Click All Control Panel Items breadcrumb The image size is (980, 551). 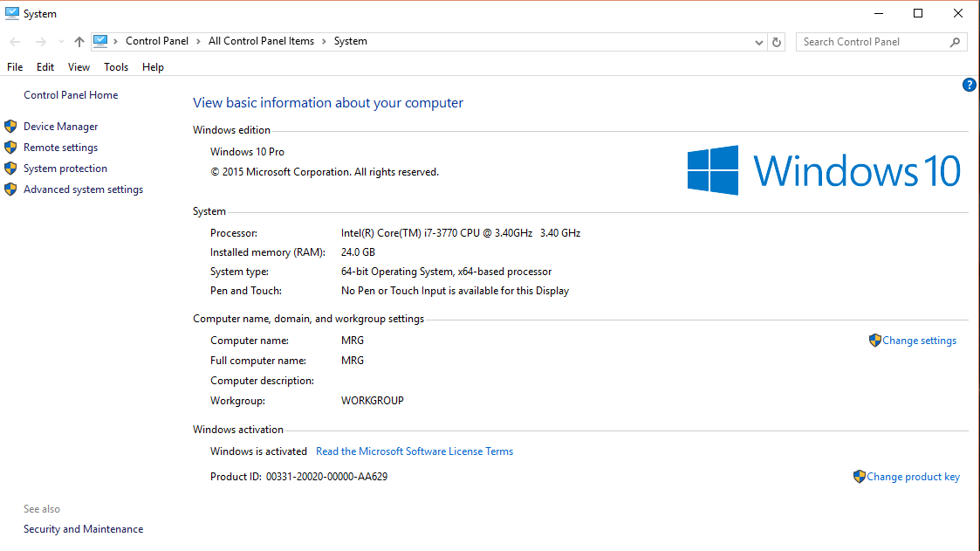click(x=261, y=41)
